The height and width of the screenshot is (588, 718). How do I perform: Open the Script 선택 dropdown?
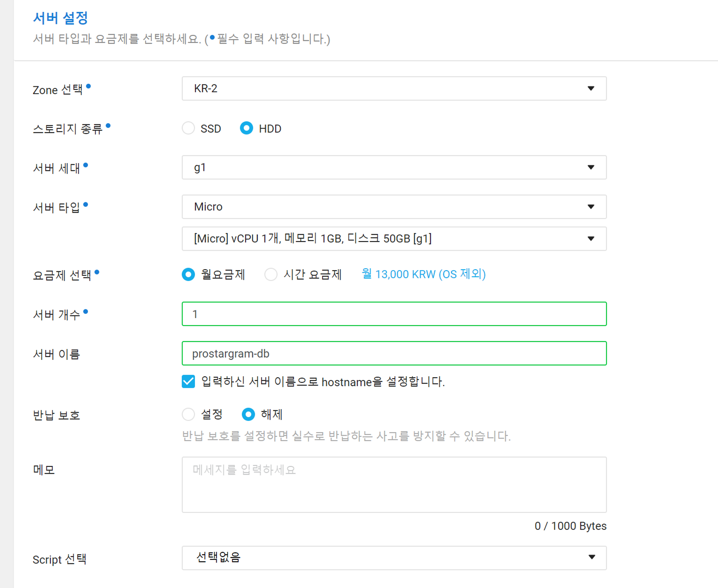click(x=393, y=558)
